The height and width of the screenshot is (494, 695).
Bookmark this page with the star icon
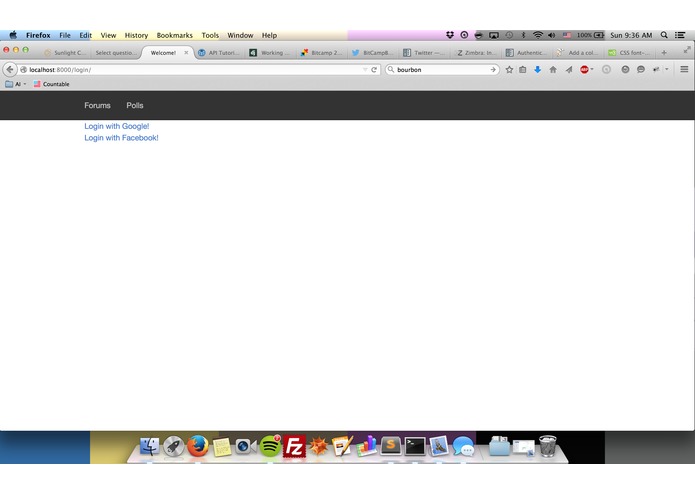pyautogui.click(x=509, y=70)
